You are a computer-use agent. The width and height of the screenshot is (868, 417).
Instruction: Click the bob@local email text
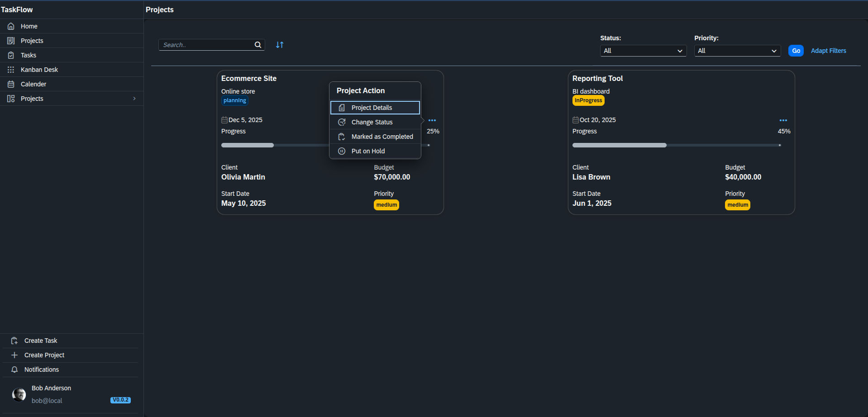47,401
